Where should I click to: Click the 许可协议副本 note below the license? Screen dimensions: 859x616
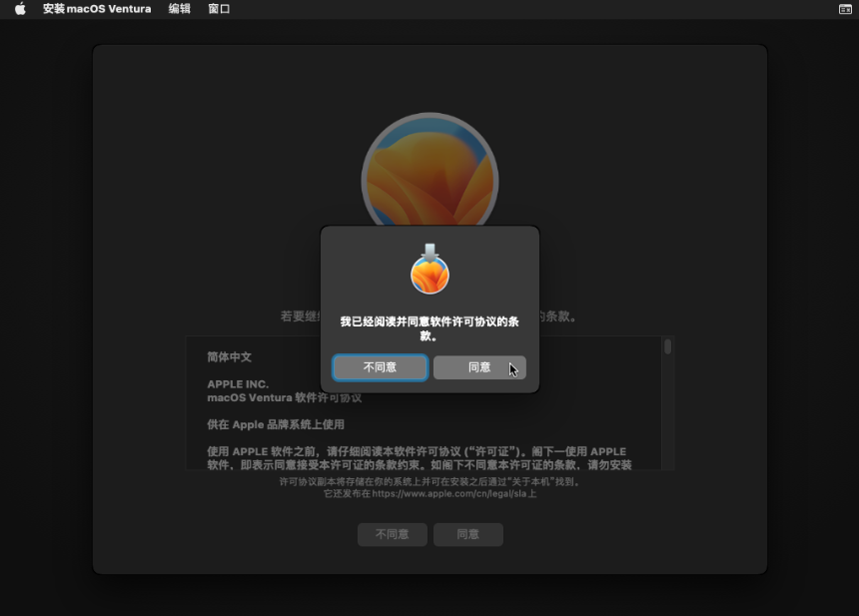click(429, 481)
